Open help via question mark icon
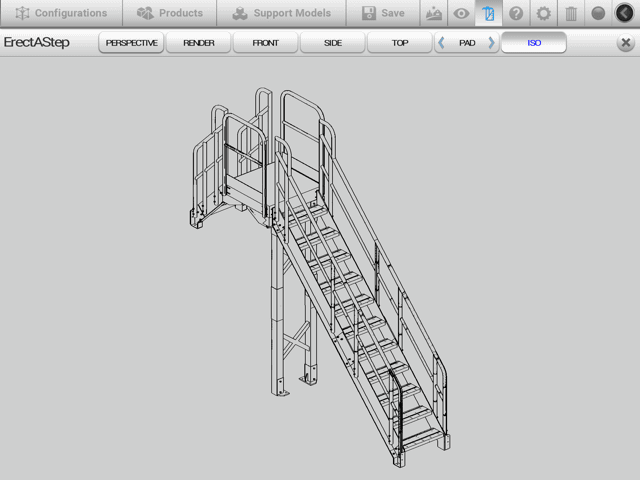 tap(516, 13)
